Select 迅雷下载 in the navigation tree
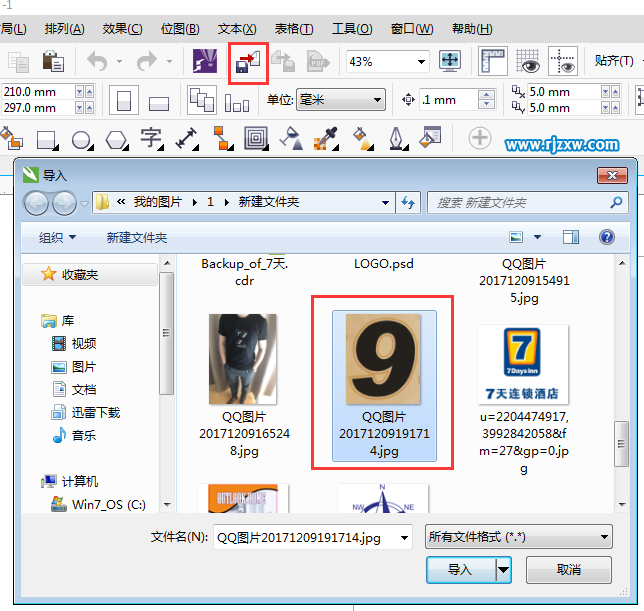The image size is (644, 611). coord(86,412)
